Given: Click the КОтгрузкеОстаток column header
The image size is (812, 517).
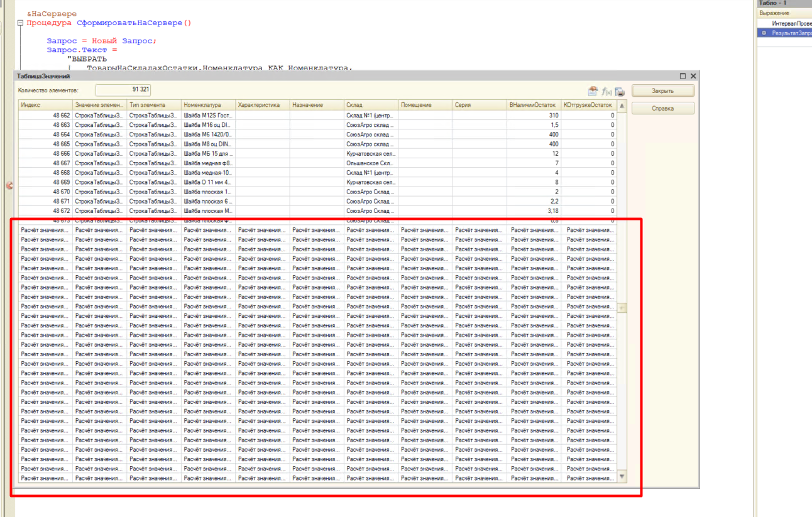Looking at the screenshot, I should pyautogui.click(x=589, y=105).
